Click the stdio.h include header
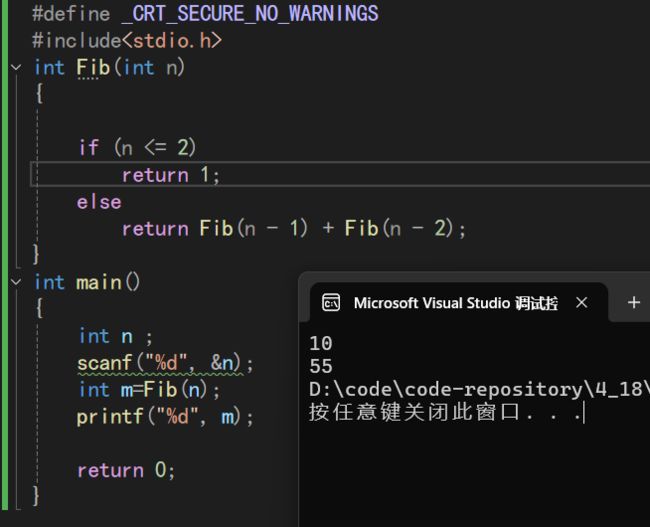The image size is (650, 527). coord(172,41)
